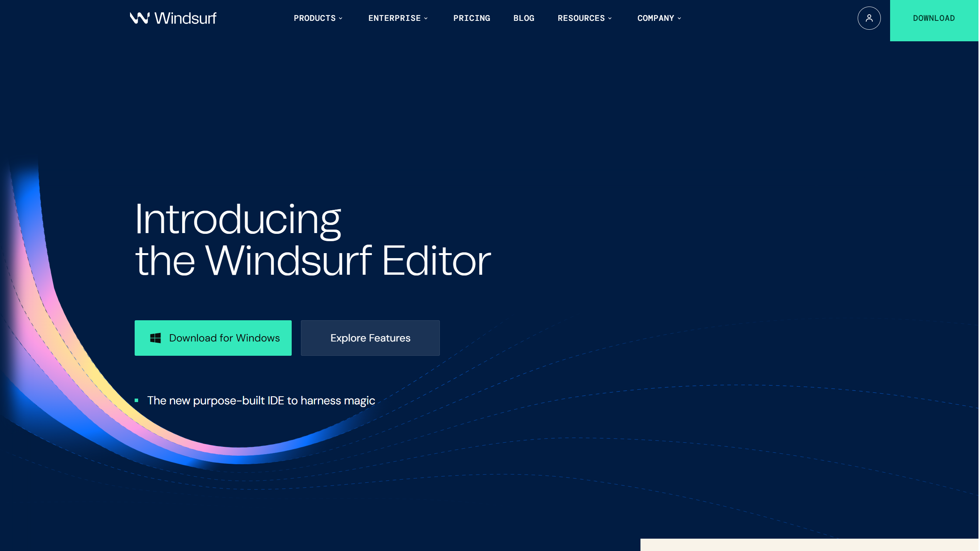This screenshot has width=980, height=551.
Task: Open the Enterprise menu label
Action: click(395, 18)
